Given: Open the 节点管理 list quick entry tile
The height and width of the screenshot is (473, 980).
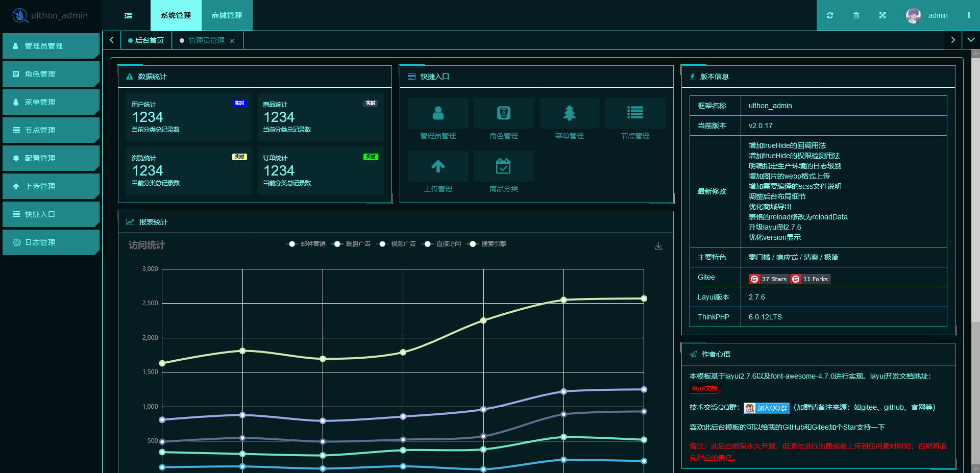Looking at the screenshot, I should coord(635,119).
